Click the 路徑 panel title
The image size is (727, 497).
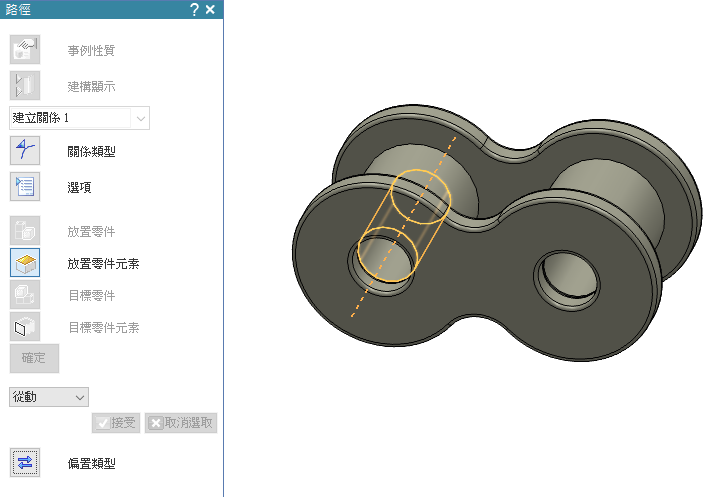coord(18,9)
